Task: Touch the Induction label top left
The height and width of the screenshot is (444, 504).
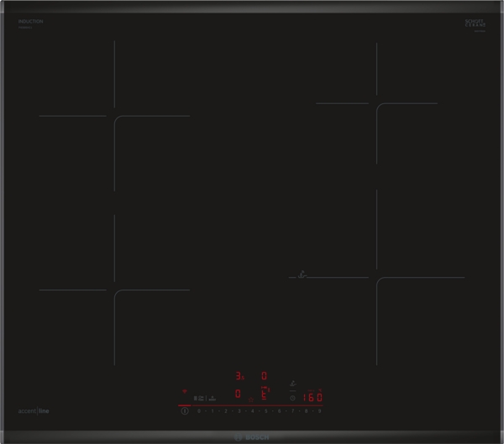Action: [x=30, y=22]
